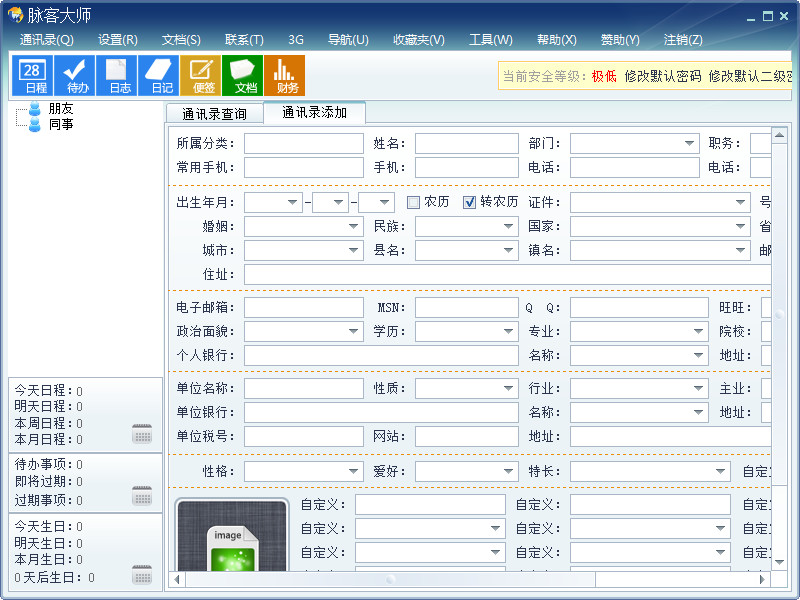Viewport: 800px width, 600px height.
Task: Click the 单位税号 input field
Action: tap(304, 436)
